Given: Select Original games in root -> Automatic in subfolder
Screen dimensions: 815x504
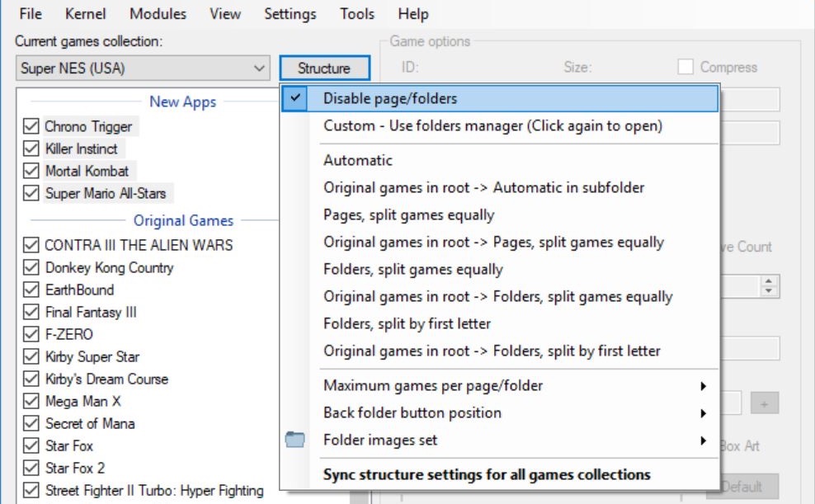Looking at the screenshot, I should click(500, 187).
